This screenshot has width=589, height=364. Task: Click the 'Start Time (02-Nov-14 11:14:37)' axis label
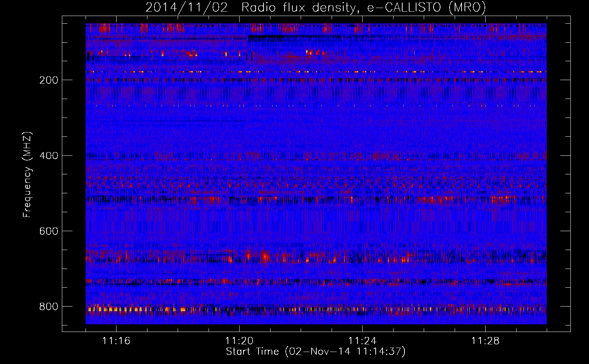click(316, 352)
